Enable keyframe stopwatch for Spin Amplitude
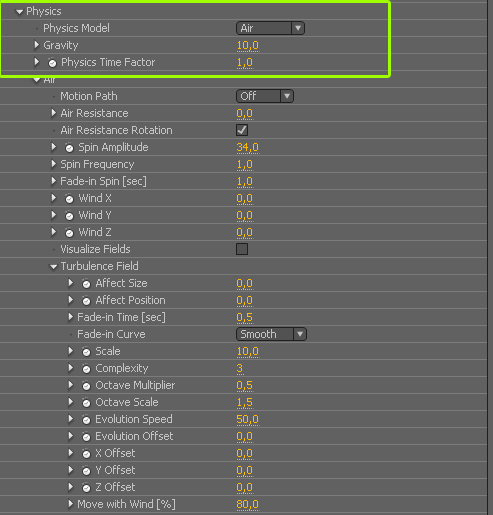This screenshot has height=515, width=493. [69, 148]
